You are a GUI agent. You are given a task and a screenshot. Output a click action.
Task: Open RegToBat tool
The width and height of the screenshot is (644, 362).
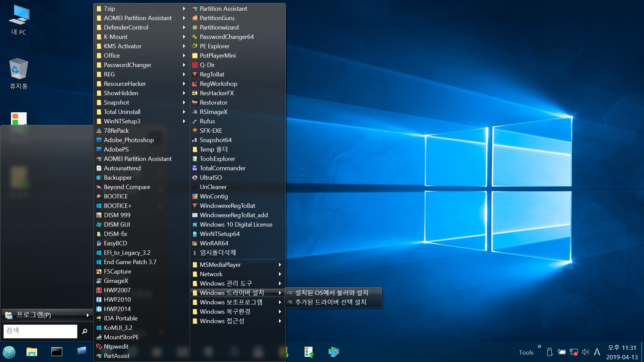click(x=237, y=74)
